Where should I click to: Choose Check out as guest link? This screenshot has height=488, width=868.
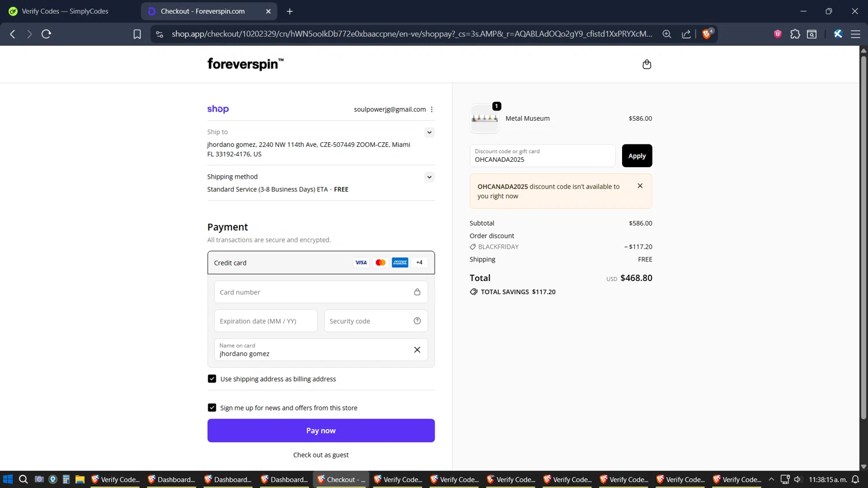tap(321, 455)
